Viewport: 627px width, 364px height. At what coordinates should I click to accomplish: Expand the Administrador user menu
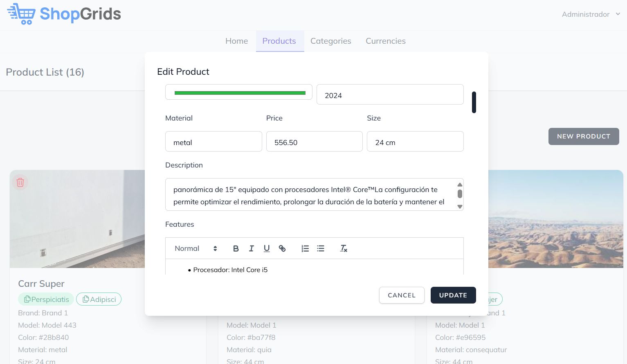click(x=591, y=14)
